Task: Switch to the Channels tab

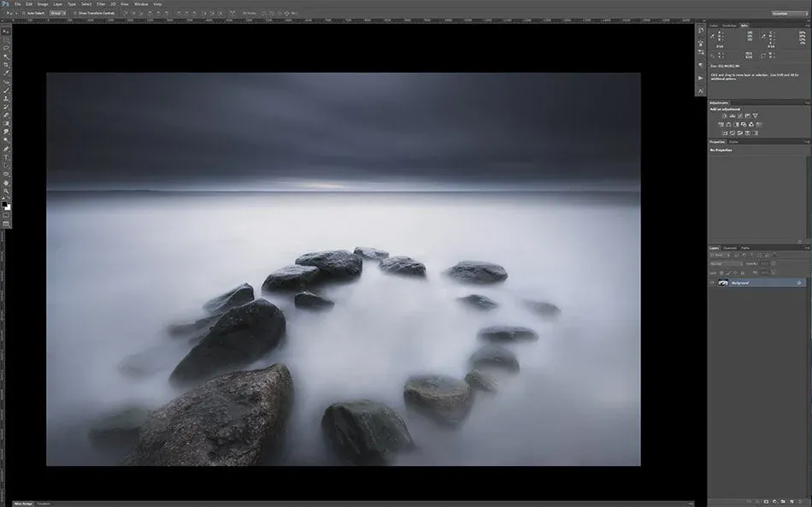Action: 729,248
